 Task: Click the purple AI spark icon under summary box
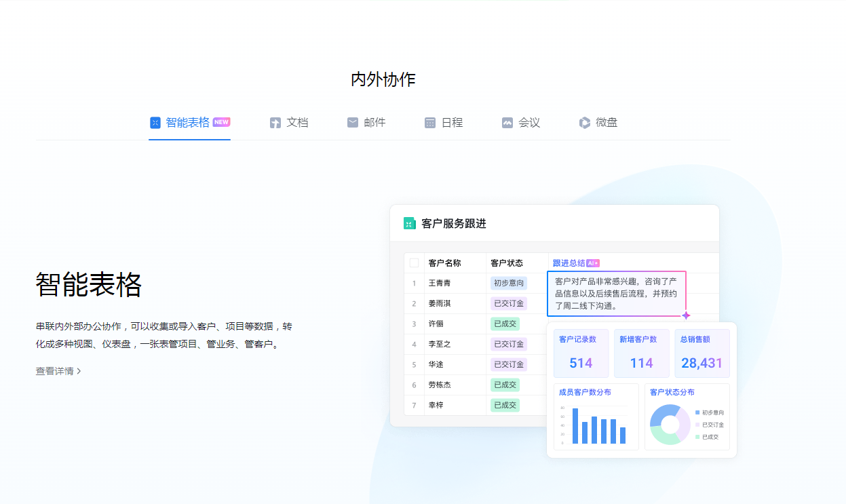(x=687, y=315)
